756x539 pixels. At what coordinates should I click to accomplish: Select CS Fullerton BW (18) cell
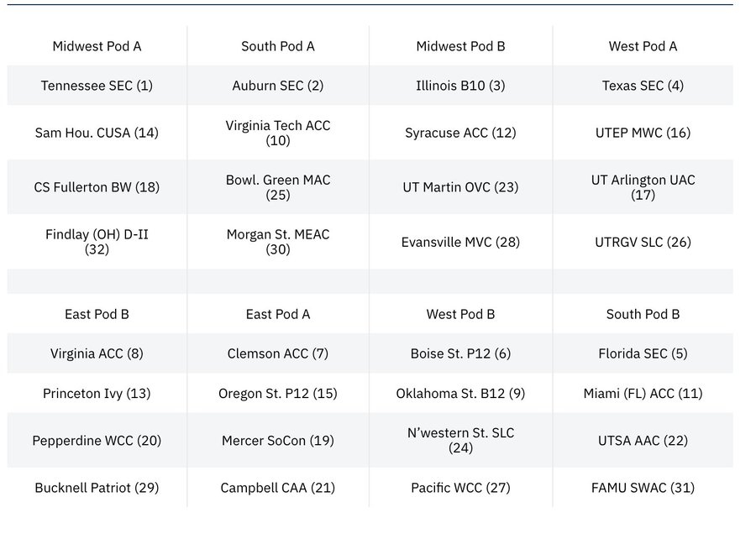click(x=97, y=187)
